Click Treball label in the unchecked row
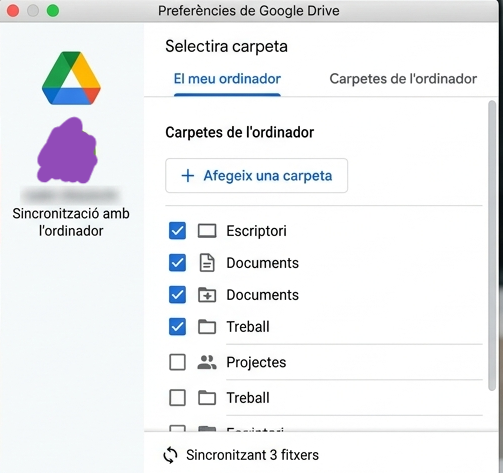 click(248, 398)
